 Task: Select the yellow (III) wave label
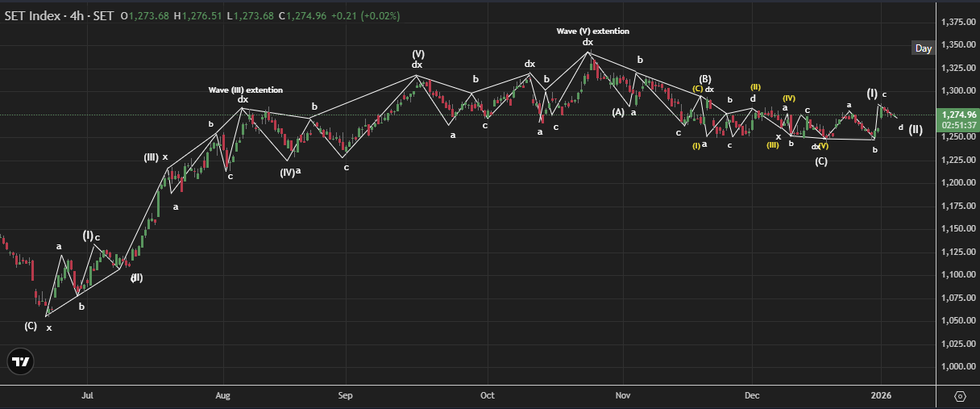coord(772,144)
